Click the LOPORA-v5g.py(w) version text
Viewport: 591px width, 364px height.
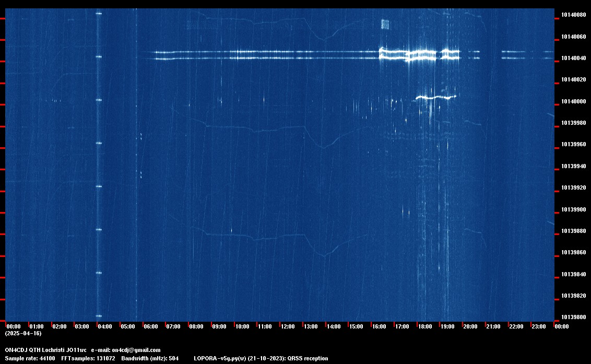(x=217, y=358)
